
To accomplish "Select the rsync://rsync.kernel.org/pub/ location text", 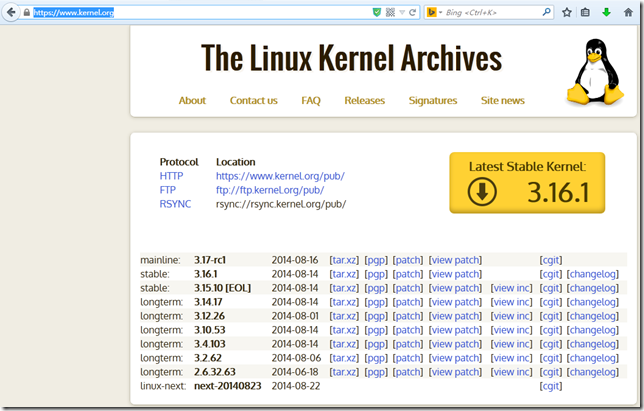I will (281, 204).
